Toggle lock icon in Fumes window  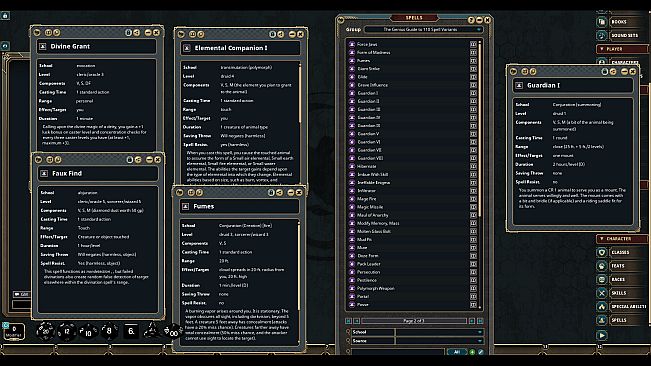tap(271, 192)
